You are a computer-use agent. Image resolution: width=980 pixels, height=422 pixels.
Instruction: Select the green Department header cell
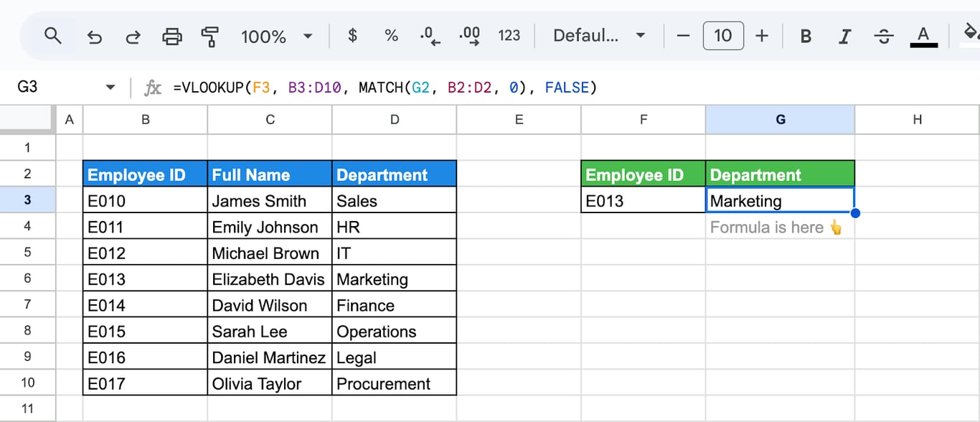click(781, 174)
